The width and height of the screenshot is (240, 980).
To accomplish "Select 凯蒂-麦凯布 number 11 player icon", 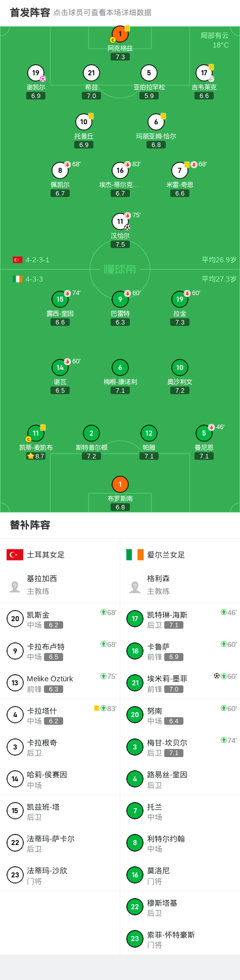I will (x=36, y=433).
